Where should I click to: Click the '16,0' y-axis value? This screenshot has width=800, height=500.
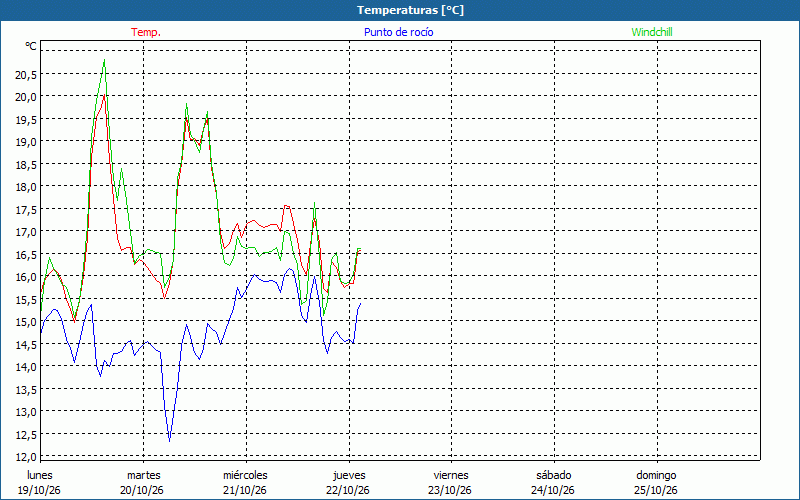tap(26, 277)
